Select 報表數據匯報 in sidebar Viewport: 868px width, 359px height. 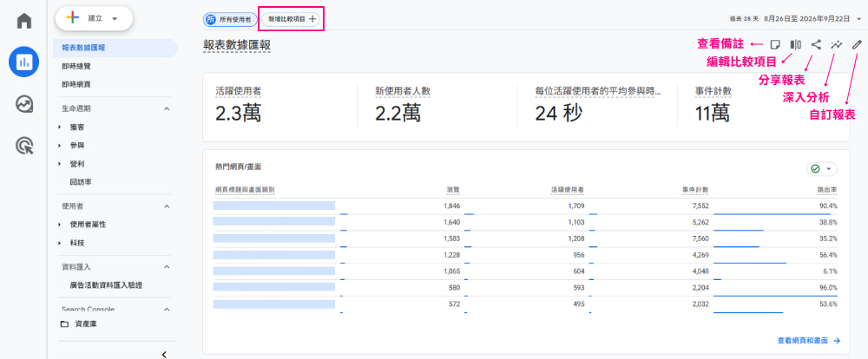click(115, 48)
